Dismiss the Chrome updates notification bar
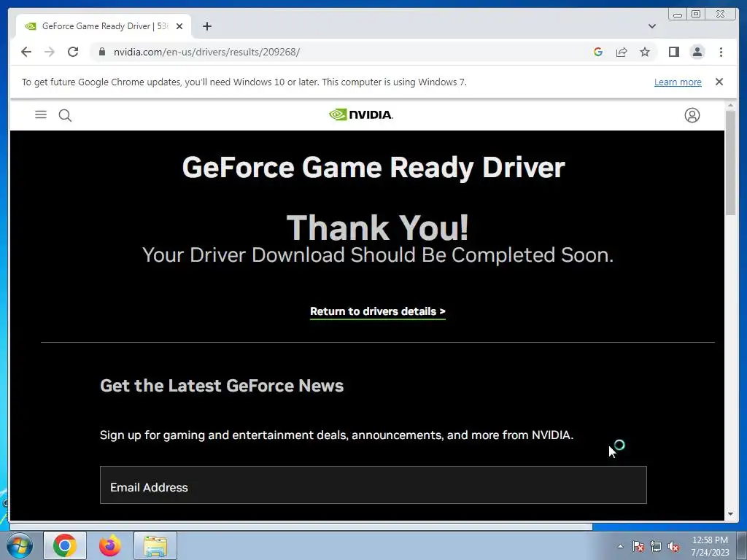Viewport: 747px width, 560px height. tap(719, 82)
